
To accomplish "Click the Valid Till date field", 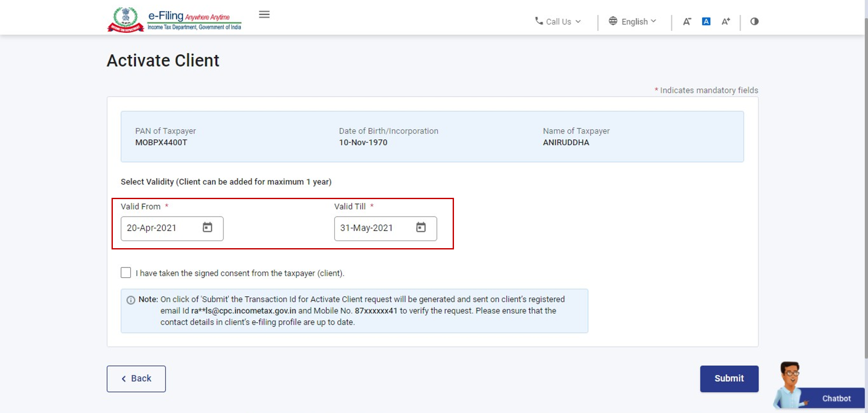I will tap(373, 228).
